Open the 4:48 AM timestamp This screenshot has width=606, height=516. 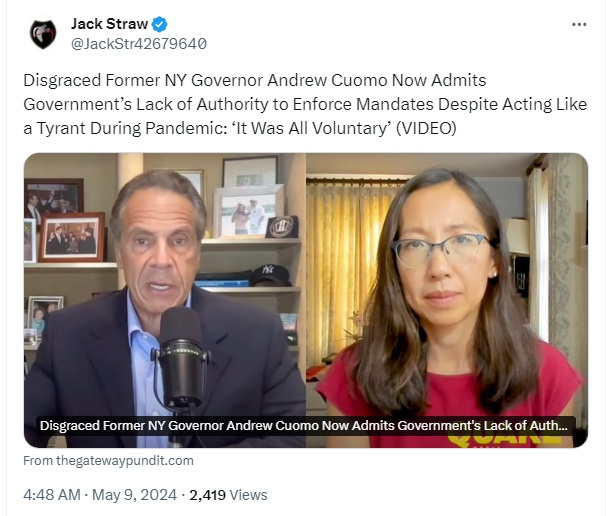tap(52, 495)
